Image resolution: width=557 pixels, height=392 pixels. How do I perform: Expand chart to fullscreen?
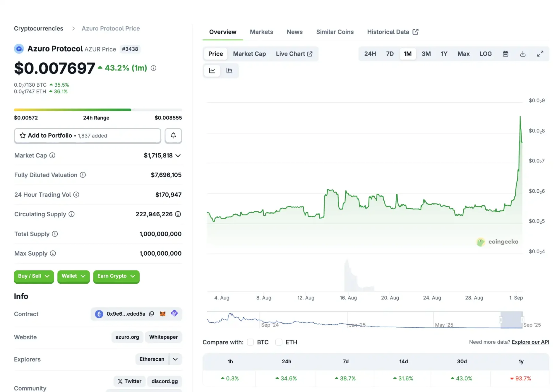[540, 54]
